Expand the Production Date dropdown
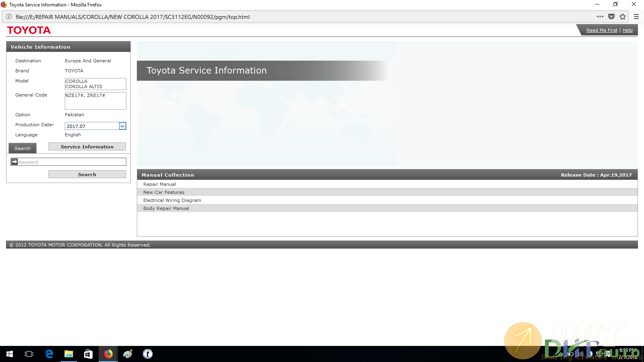Image resolution: width=644 pixels, height=362 pixels. [122, 126]
